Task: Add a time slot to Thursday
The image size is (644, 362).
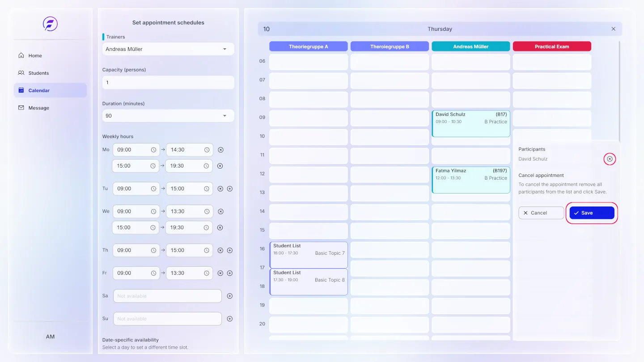Action: [x=230, y=250]
